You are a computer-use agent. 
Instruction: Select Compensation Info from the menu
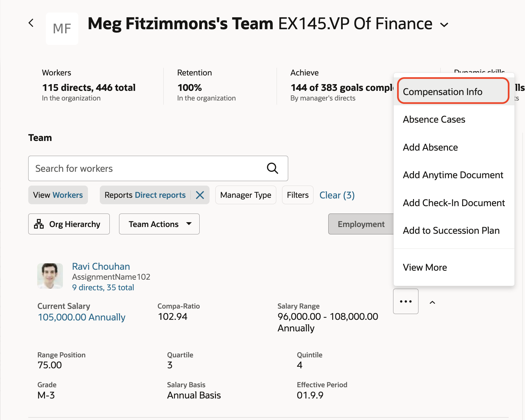(443, 92)
